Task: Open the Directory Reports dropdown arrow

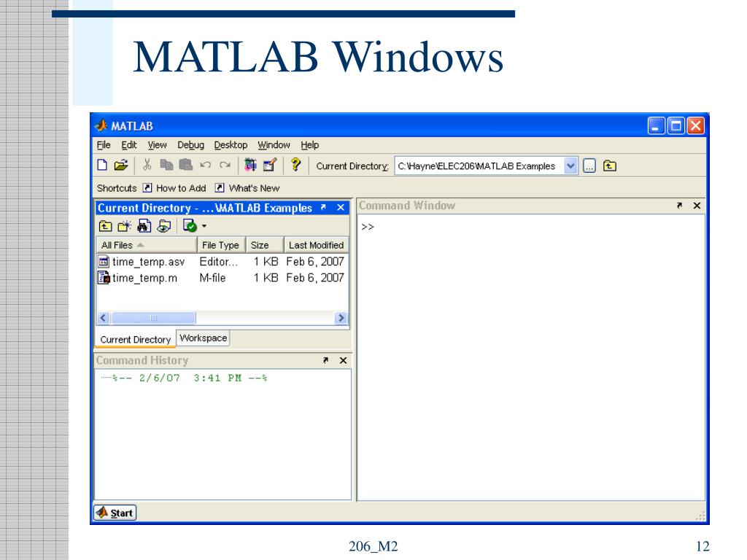Action: (x=204, y=226)
